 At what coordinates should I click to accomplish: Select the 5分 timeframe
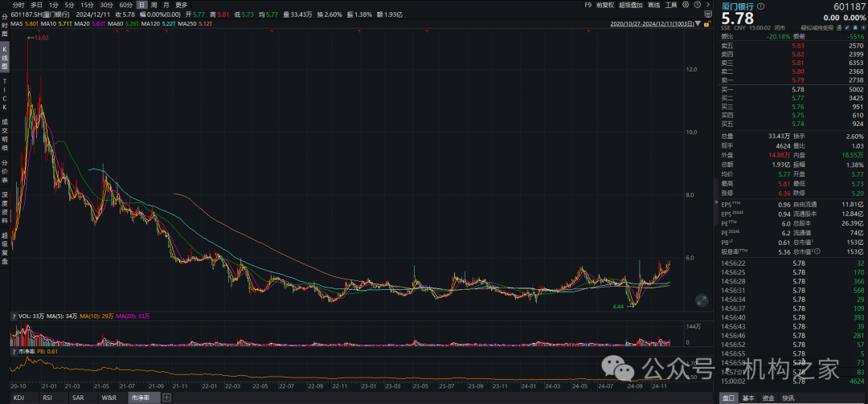pos(69,5)
